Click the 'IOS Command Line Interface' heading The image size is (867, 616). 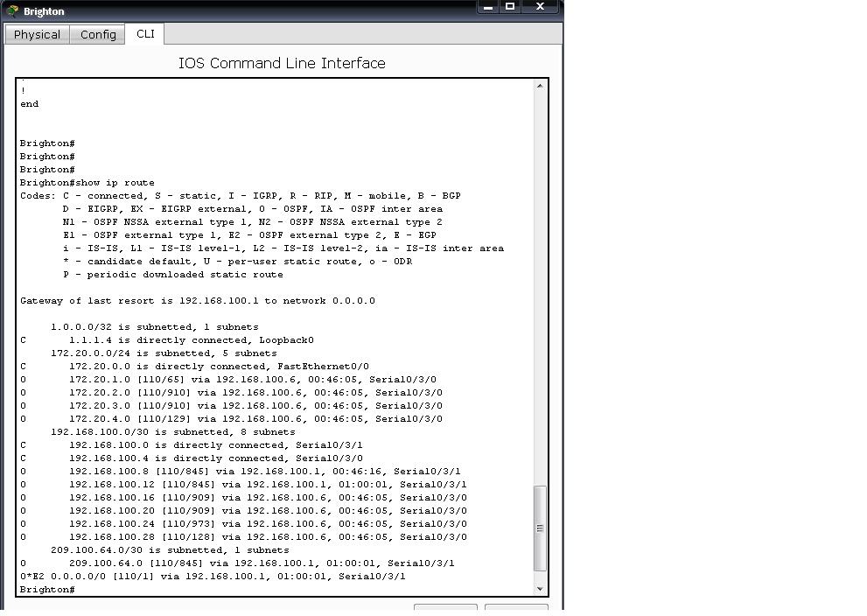(x=282, y=63)
